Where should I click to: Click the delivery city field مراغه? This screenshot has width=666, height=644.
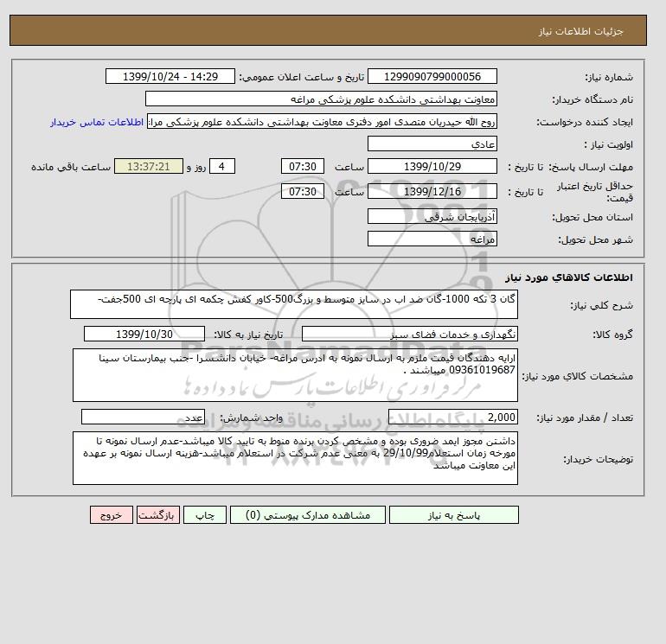point(432,239)
